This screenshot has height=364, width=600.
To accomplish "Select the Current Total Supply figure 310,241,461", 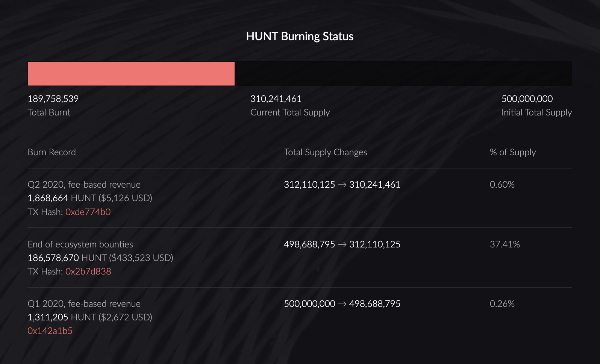I will (276, 99).
